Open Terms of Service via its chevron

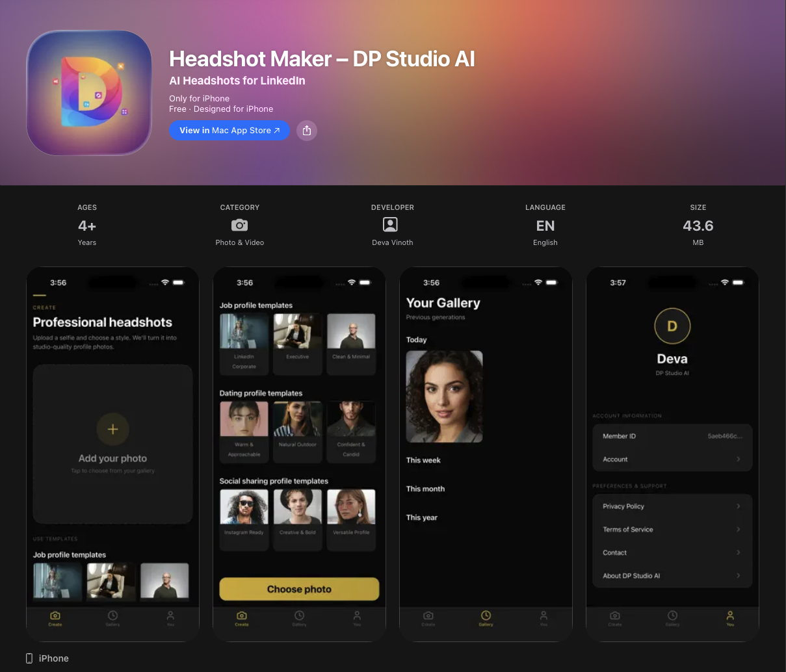[x=738, y=529]
